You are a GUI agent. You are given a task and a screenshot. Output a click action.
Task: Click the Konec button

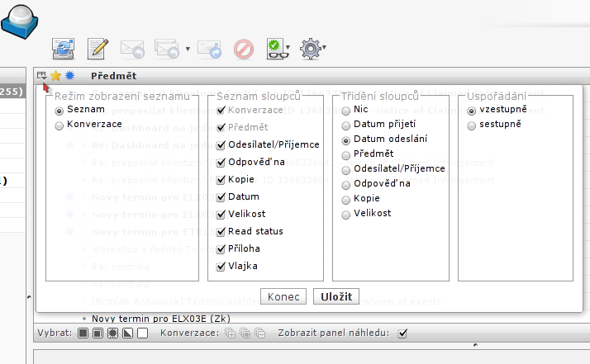pyautogui.click(x=283, y=296)
